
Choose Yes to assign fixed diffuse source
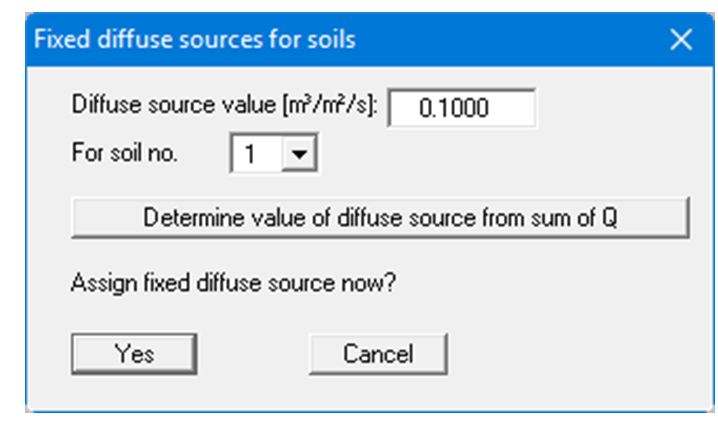(x=134, y=353)
